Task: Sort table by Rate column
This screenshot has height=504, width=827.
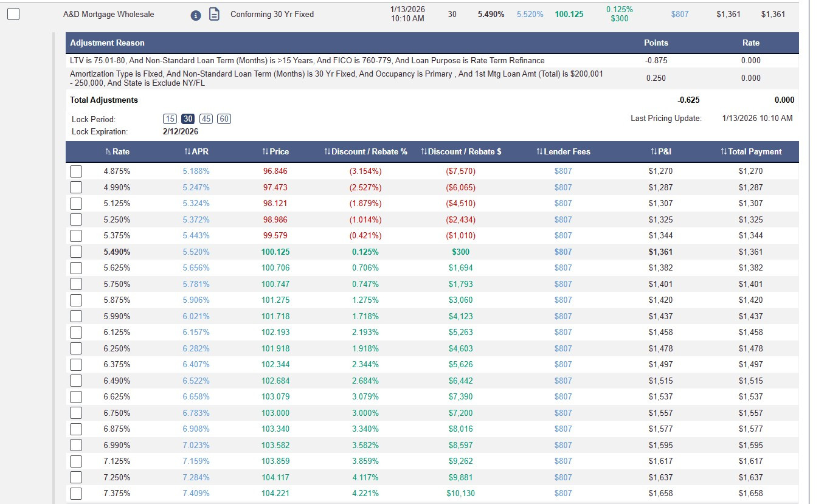Action: pos(117,152)
